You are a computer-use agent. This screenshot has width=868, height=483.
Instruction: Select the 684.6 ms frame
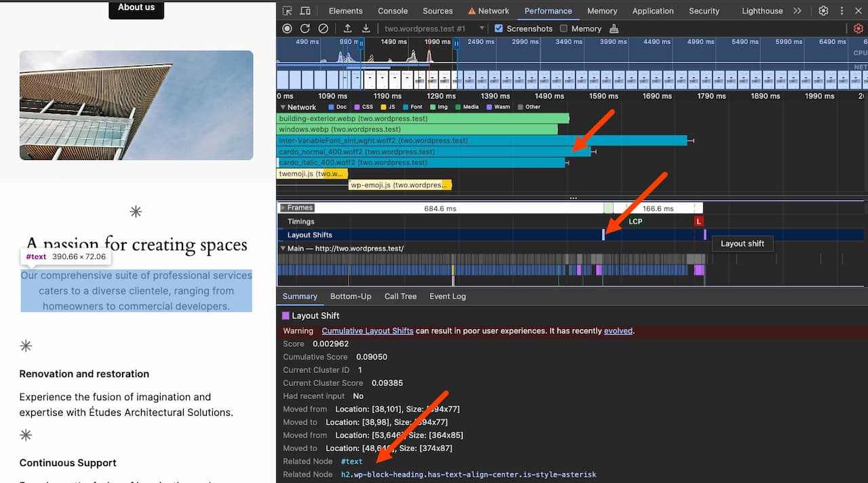(x=440, y=208)
